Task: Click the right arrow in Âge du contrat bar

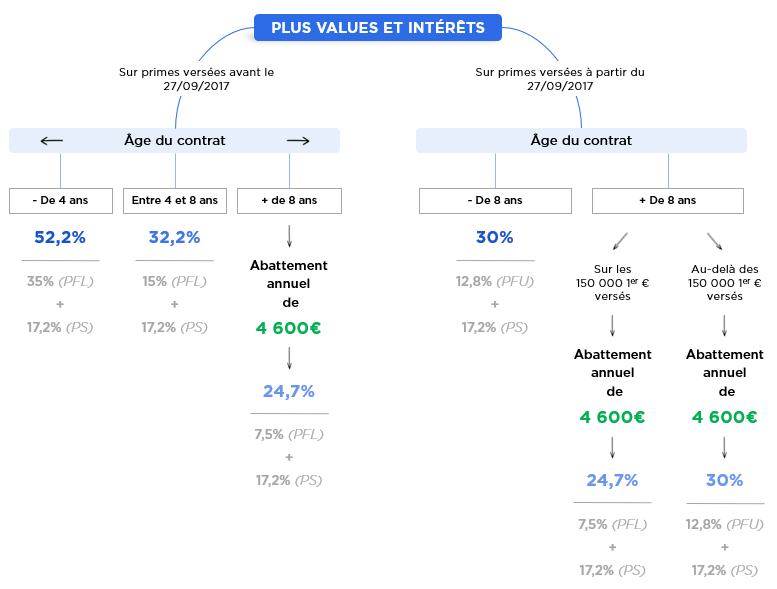Action: 298,141
